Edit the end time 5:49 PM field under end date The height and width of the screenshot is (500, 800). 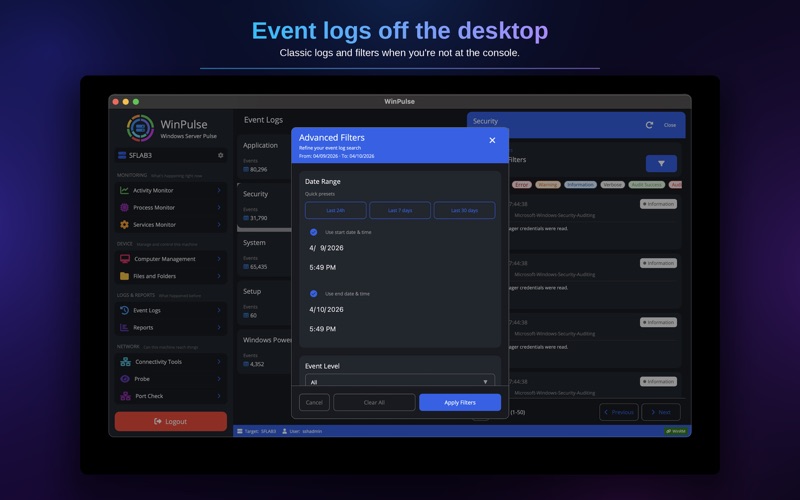322,329
